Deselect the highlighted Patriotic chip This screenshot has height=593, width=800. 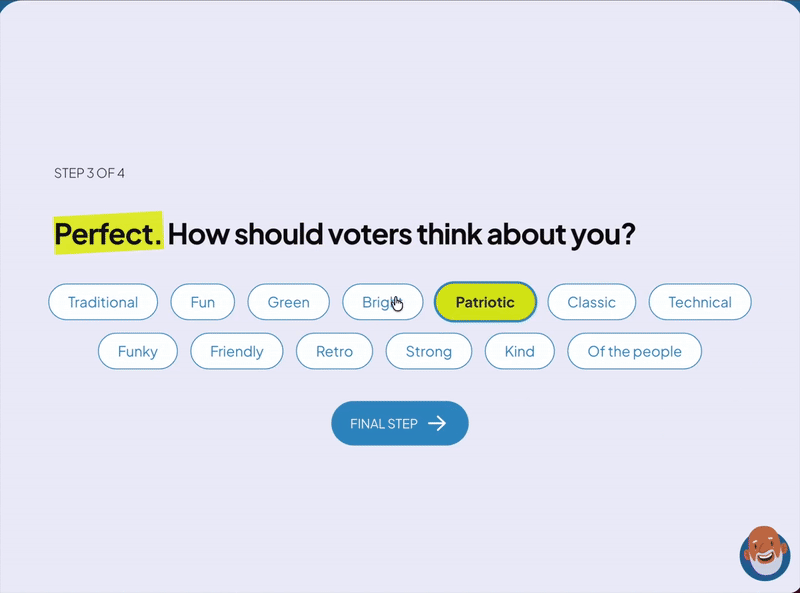pyautogui.click(x=485, y=302)
